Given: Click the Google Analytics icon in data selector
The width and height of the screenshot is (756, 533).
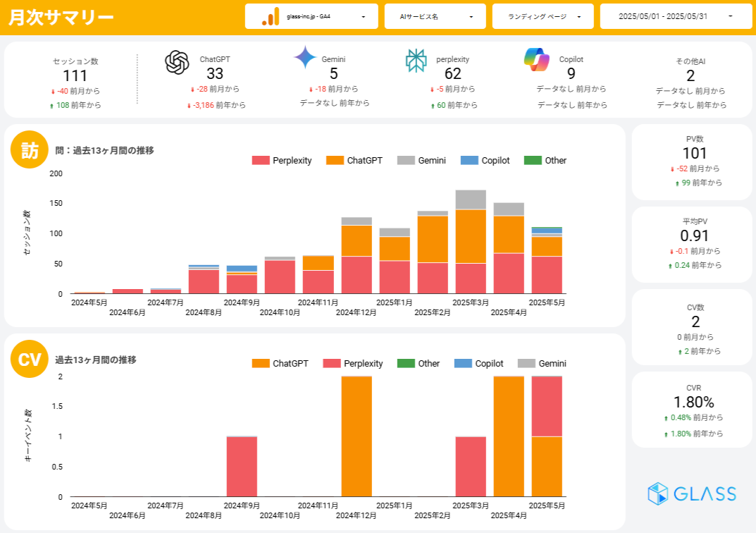Looking at the screenshot, I should click(x=271, y=16).
